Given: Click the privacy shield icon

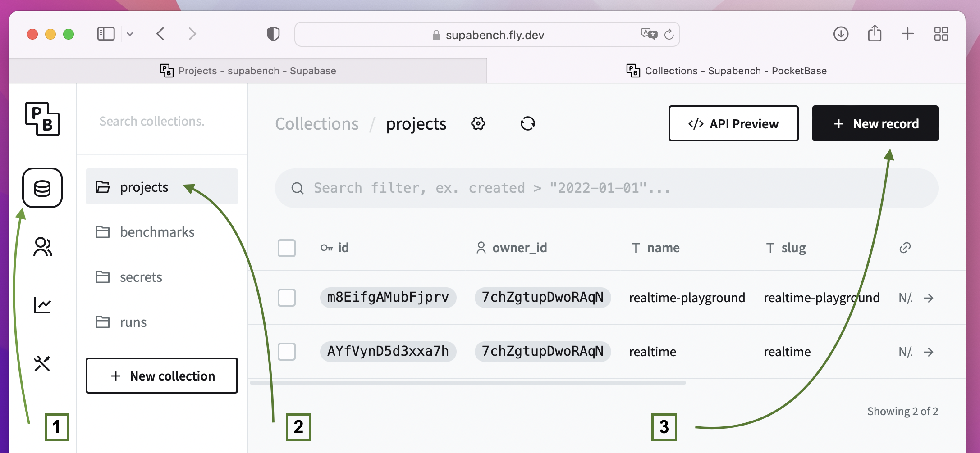Looking at the screenshot, I should coord(273,34).
